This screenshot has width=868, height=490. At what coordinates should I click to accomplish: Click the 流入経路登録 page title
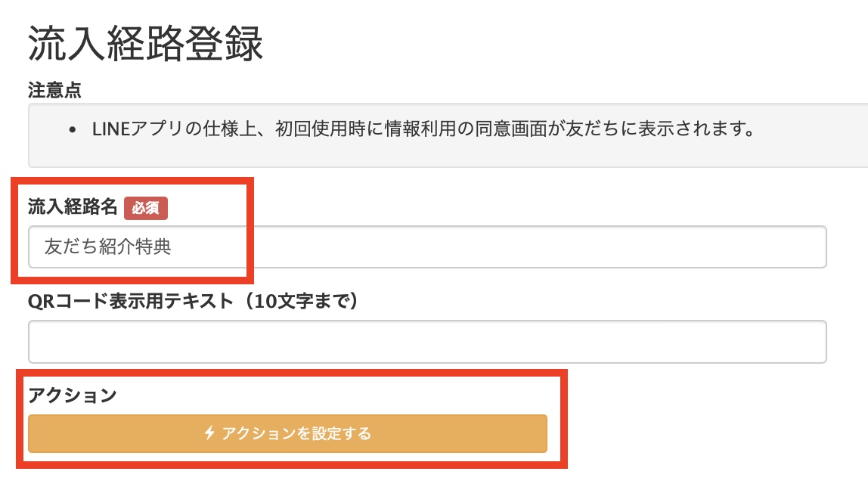[145, 47]
